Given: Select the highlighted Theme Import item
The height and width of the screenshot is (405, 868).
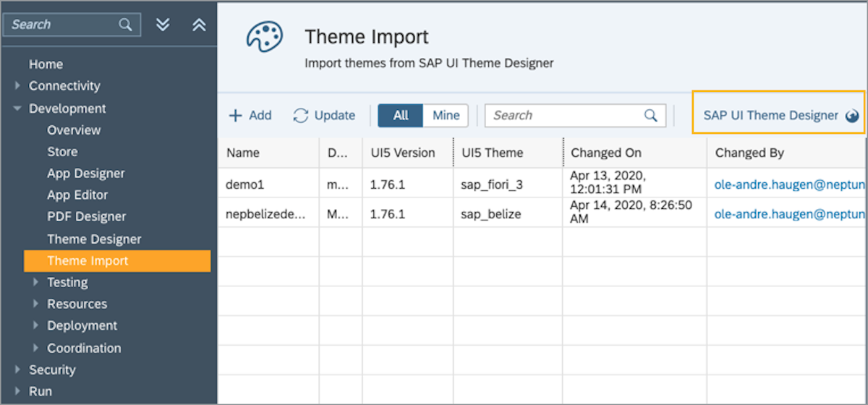Looking at the screenshot, I should pos(117,261).
